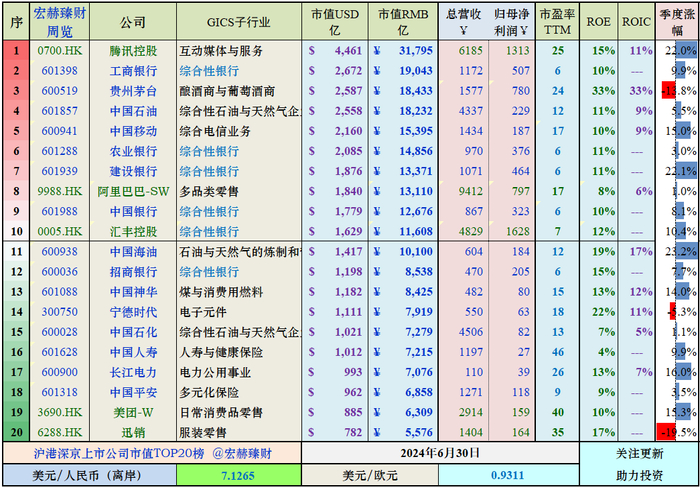Select the 美团-W company cell
Viewport: 700px width, 488px height.
click(133, 413)
